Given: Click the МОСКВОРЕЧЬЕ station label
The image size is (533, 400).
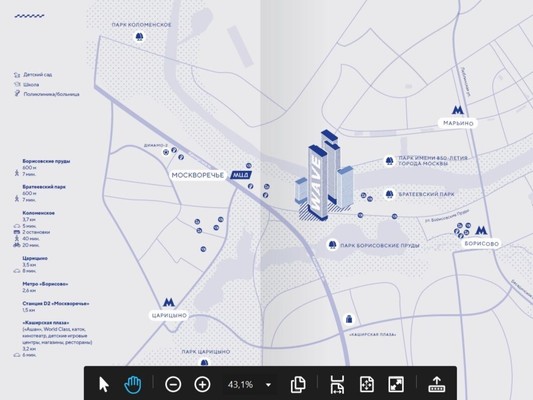Looking at the screenshot, I should click(197, 175).
